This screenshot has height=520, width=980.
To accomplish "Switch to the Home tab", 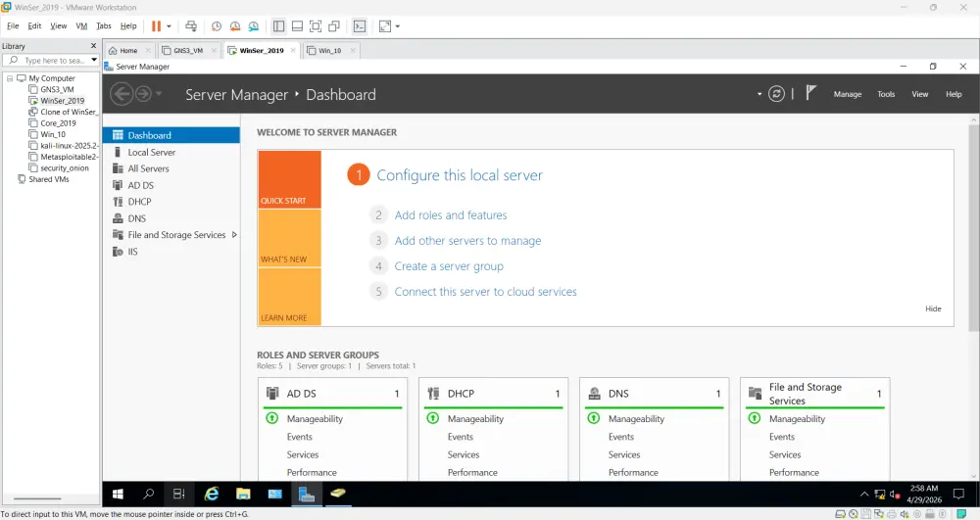I will tap(128, 51).
